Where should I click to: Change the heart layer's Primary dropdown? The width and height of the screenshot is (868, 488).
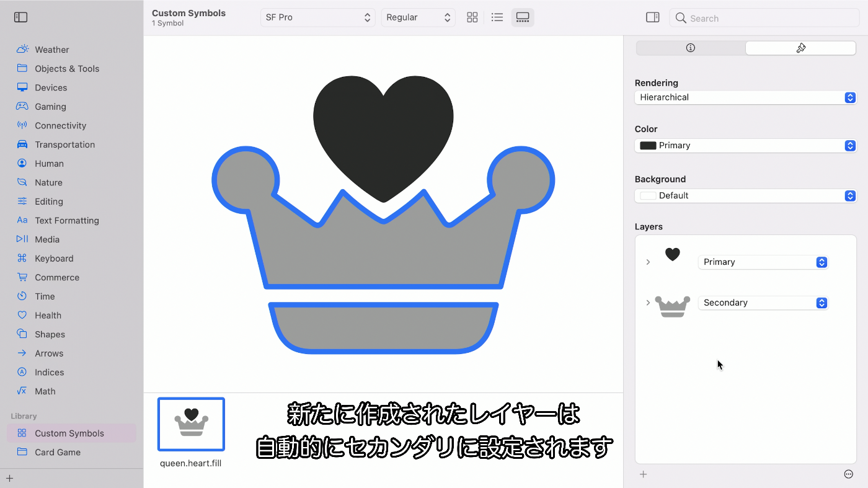(763, 262)
